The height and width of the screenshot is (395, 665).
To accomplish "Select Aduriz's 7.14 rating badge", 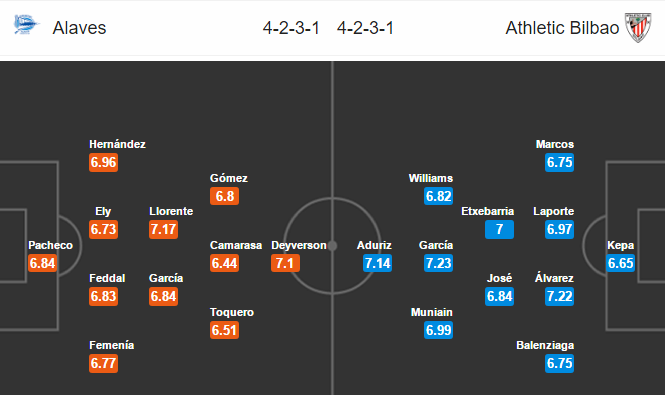I will 377,263.
